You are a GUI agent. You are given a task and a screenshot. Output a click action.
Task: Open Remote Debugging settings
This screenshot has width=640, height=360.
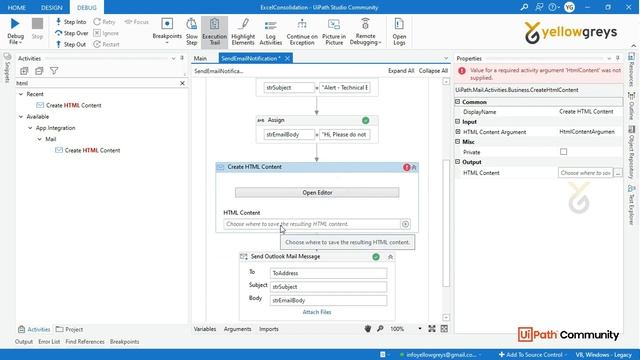[365, 31]
